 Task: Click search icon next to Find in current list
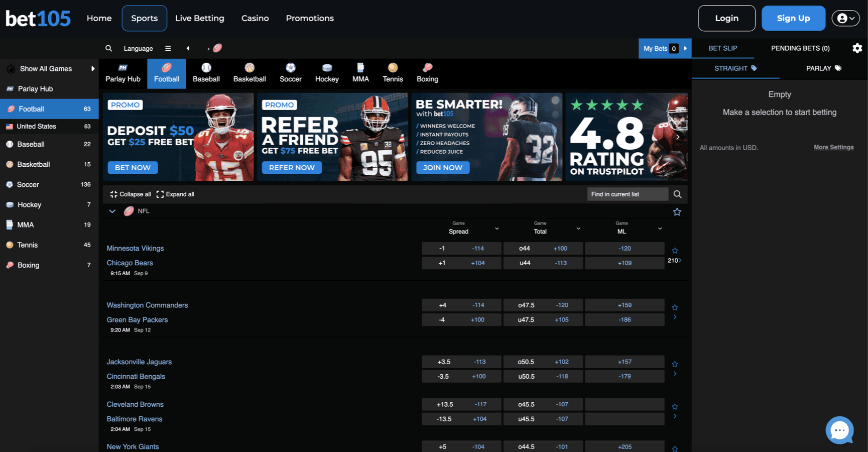pyautogui.click(x=677, y=194)
